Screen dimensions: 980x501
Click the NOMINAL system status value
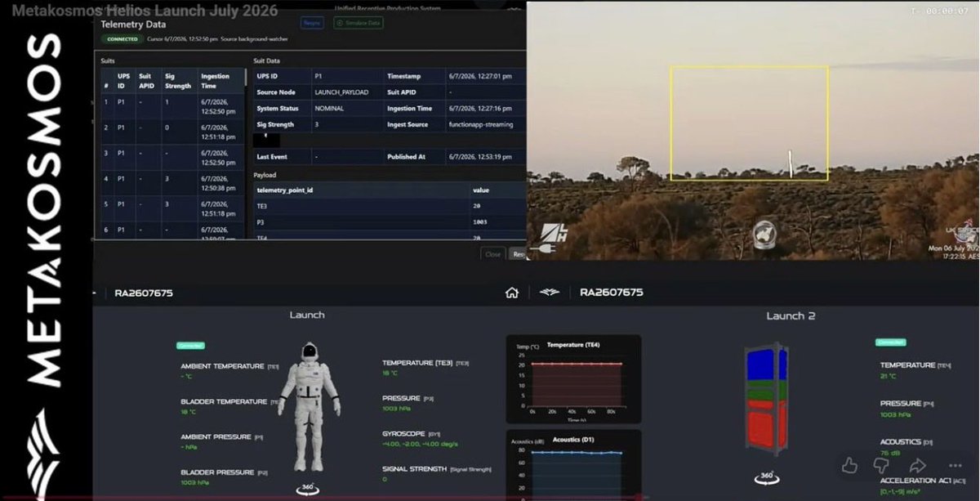pos(330,109)
